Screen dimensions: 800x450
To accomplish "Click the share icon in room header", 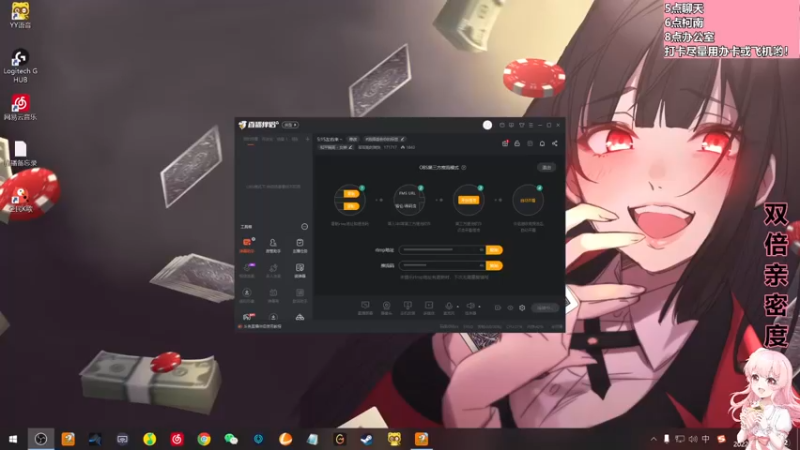I will point(555,143).
